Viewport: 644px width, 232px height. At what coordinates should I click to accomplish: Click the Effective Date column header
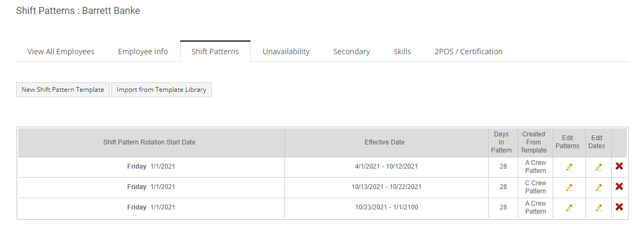point(384,142)
